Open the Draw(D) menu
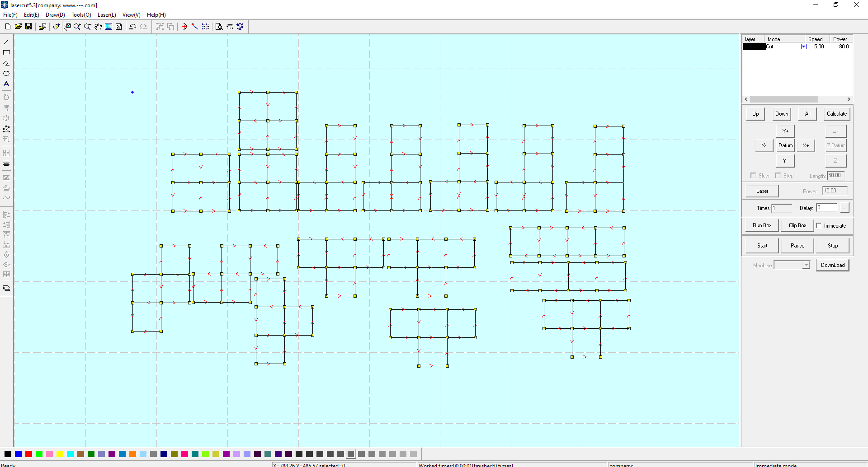Viewport: 868px width, 467px height. [55, 15]
